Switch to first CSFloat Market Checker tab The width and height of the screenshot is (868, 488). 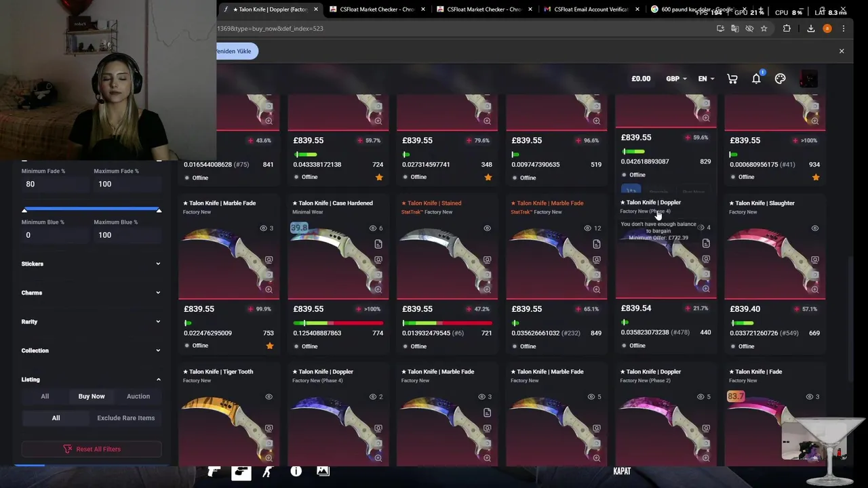pyautogui.click(x=376, y=9)
